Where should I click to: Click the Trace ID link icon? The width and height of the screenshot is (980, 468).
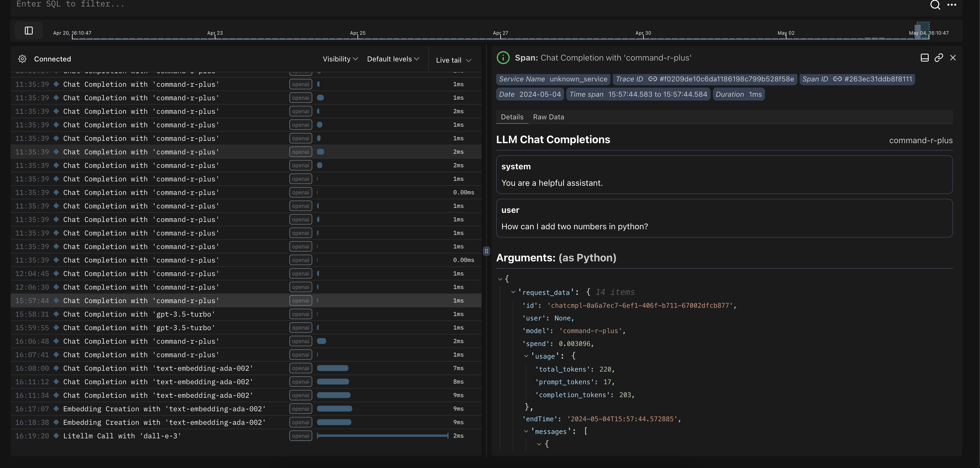pos(652,79)
